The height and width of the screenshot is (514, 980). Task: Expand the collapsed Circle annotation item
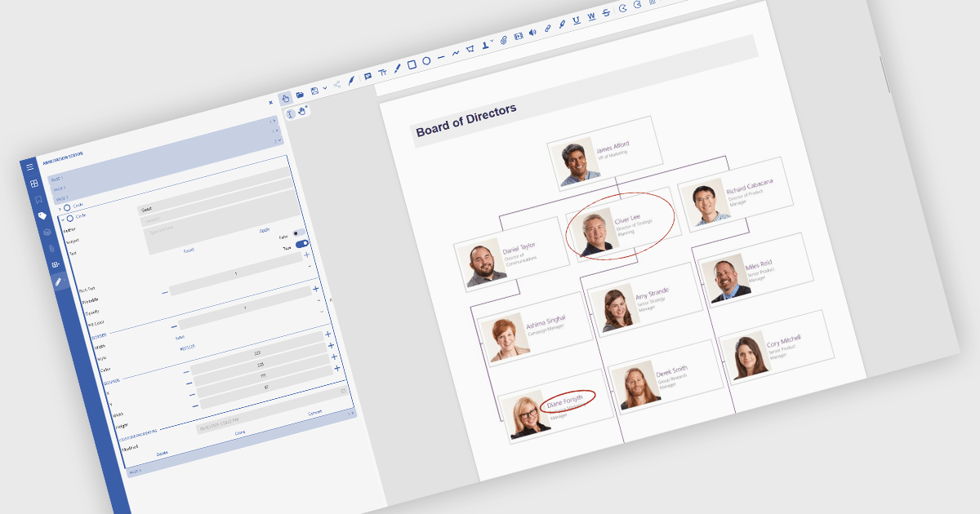click(60, 208)
